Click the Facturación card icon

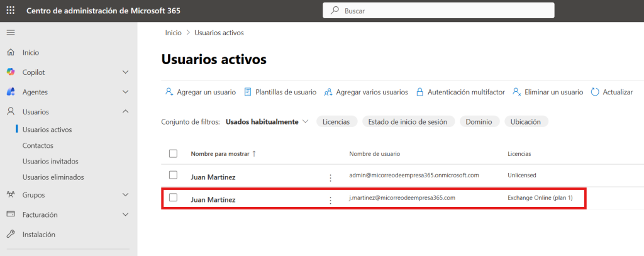click(11, 214)
